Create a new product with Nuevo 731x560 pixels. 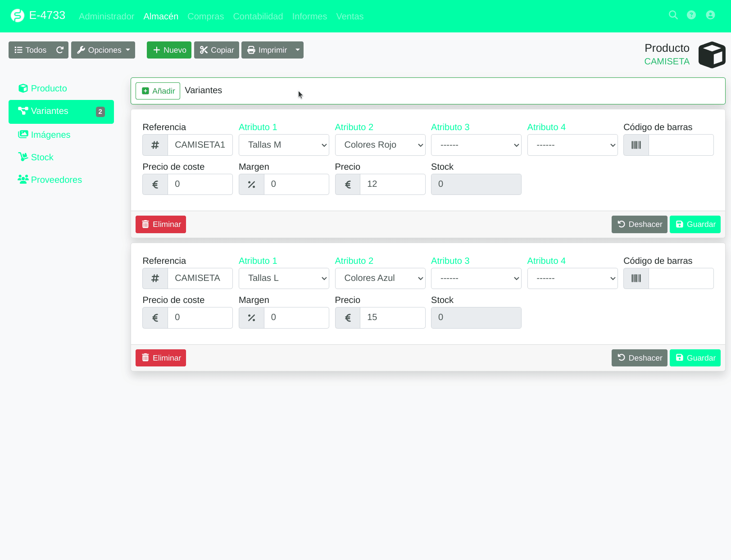(x=169, y=50)
